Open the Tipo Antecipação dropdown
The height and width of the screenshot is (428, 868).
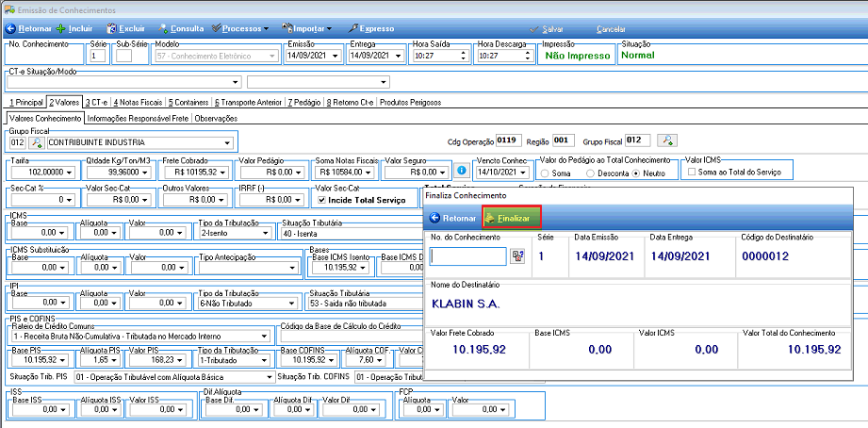(292, 268)
